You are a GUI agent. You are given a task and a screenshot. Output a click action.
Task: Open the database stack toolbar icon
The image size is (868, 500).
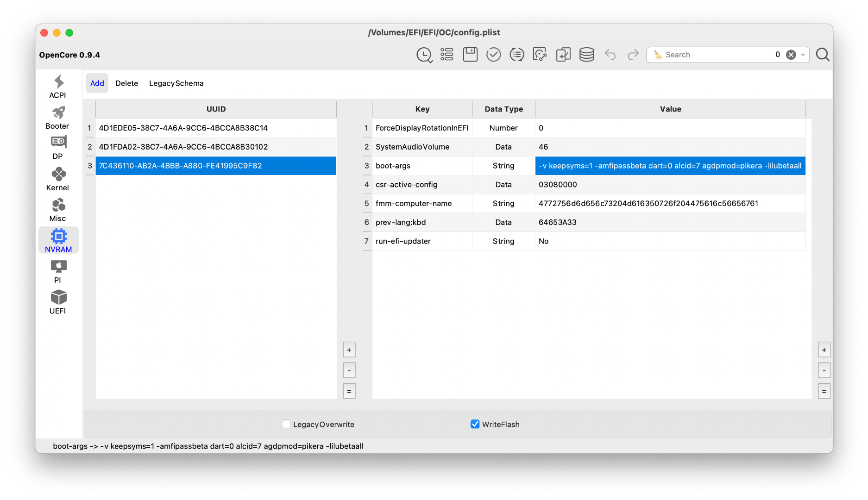click(x=586, y=55)
